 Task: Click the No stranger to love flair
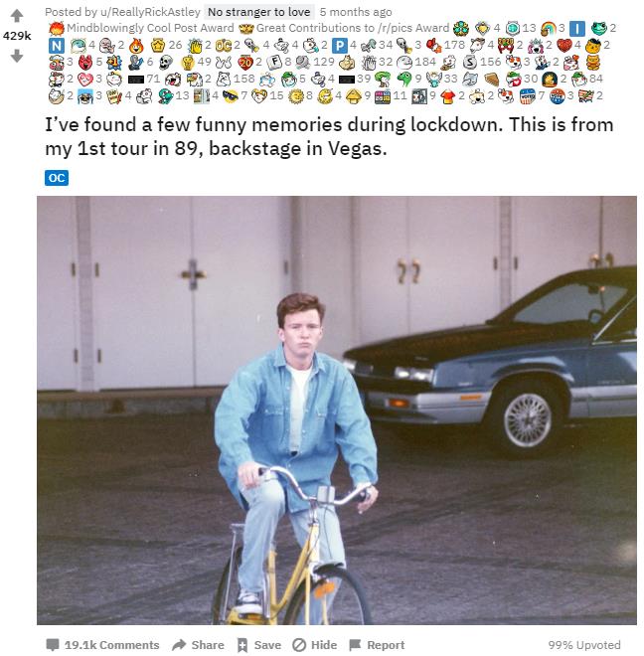click(259, 12)
